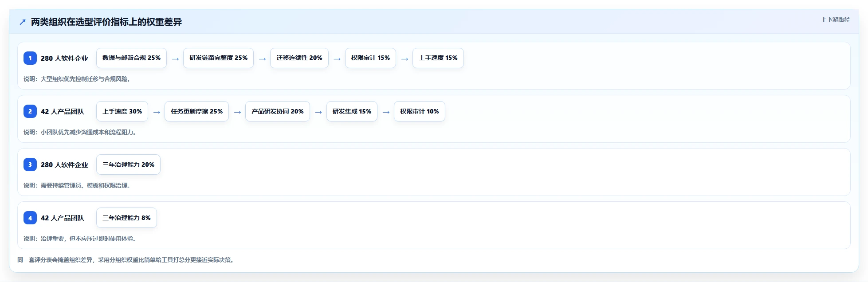This screenshot has height=282, width=868.
Task: Click the footer text 同一套评分表会掩盖组织差异
Action: (55, 260)
